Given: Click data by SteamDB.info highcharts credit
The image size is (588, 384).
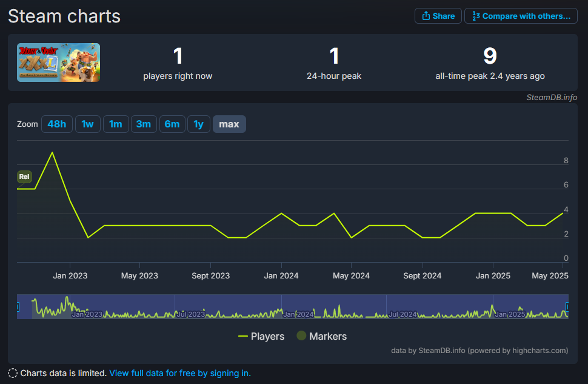Looking at the screenshot, I should [x=479, y=350].
